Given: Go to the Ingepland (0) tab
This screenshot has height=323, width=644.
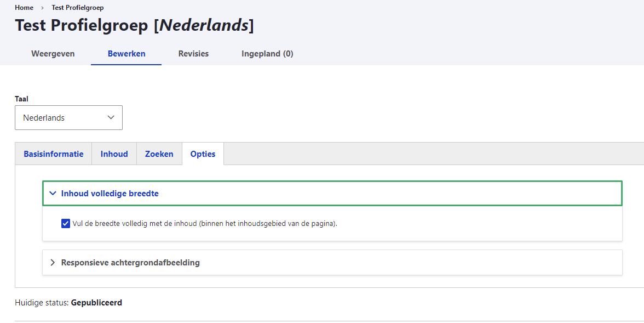Looking at the screenshot, I should (267, 54).
